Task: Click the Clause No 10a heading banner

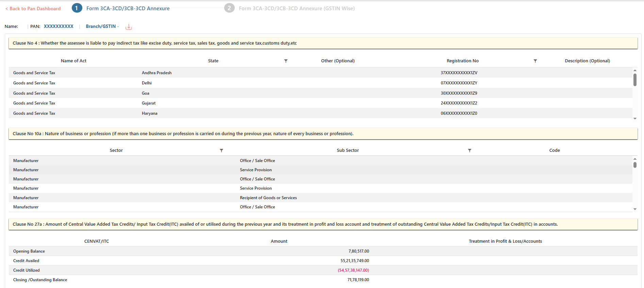Action: 323,134
